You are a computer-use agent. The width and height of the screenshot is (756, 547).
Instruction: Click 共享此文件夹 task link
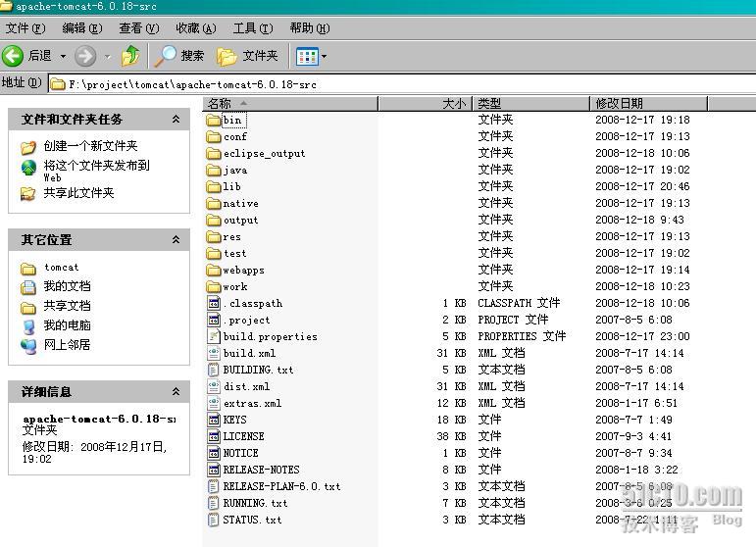click(78, 193)
